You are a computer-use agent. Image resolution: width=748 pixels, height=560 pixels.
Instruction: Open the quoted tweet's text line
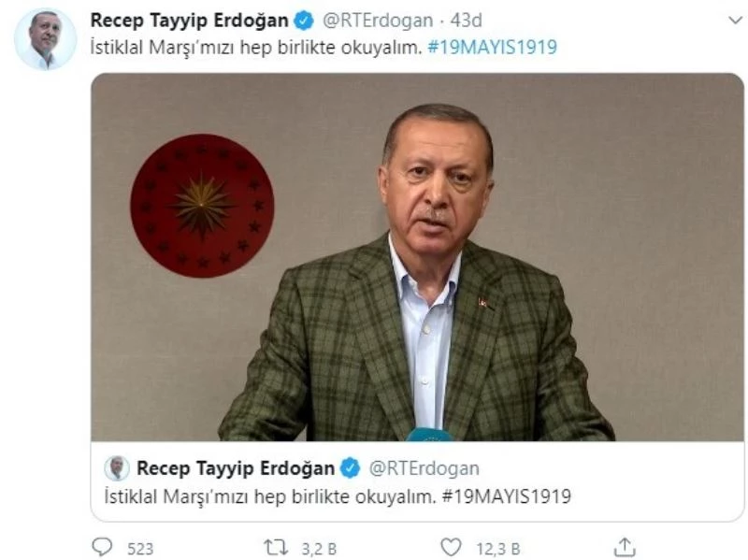pyautogui.click(x=338, y=496)
